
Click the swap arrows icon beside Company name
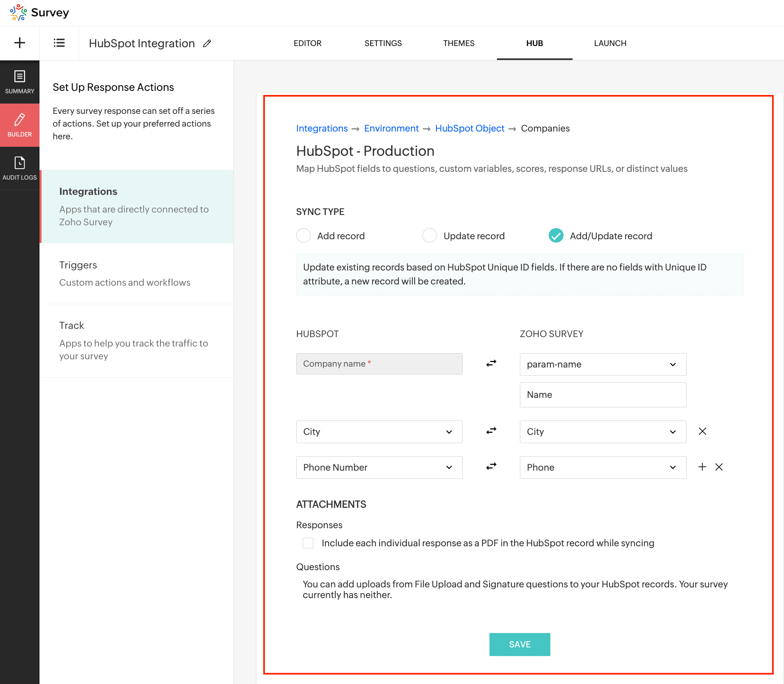point(491,363)
